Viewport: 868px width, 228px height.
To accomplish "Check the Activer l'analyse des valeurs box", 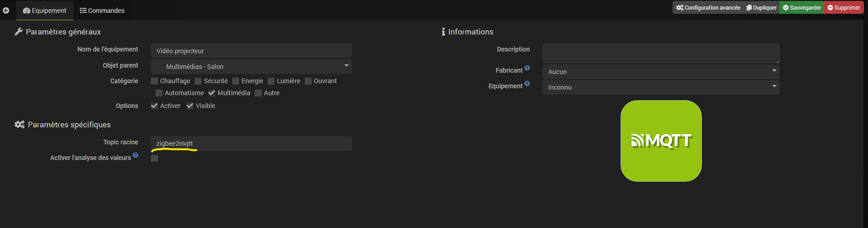I will click(x=155, y=159).
